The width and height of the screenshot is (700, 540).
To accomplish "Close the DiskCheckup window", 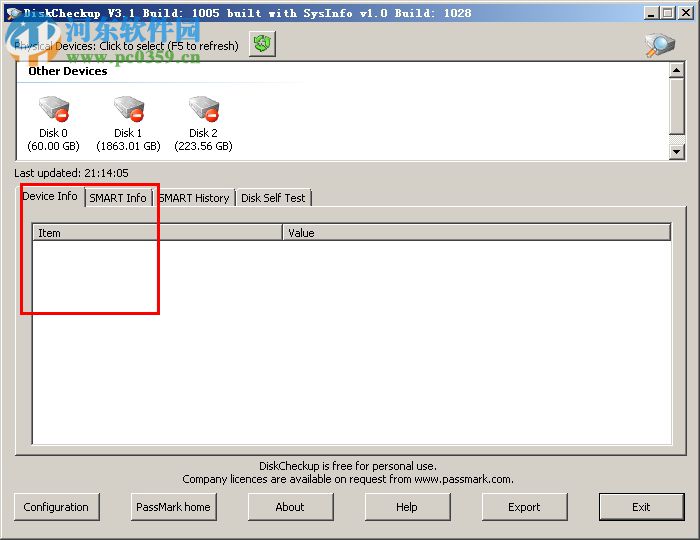I will point(686,13).
